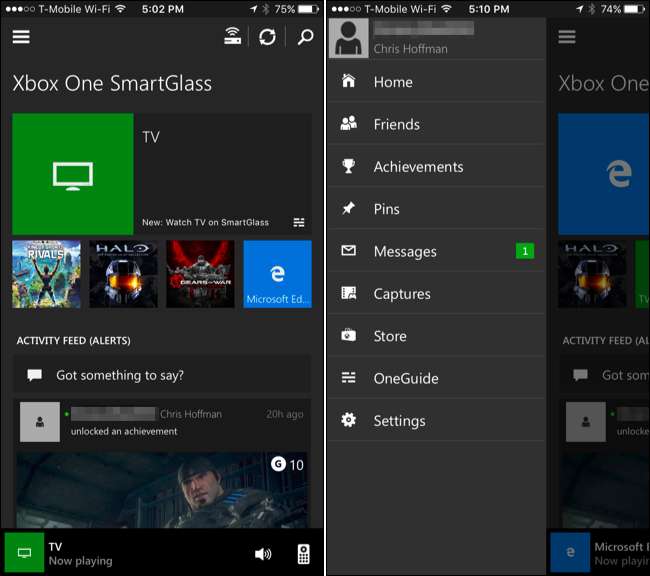The image size is (650, 576).
Task: Tap the green TV tile
Action: pos(73,174)
